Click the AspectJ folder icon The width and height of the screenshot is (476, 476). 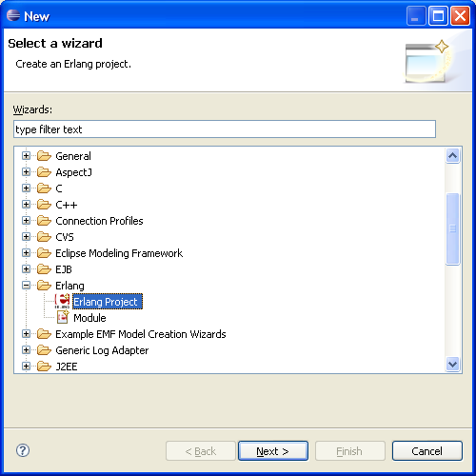(44, 172)
